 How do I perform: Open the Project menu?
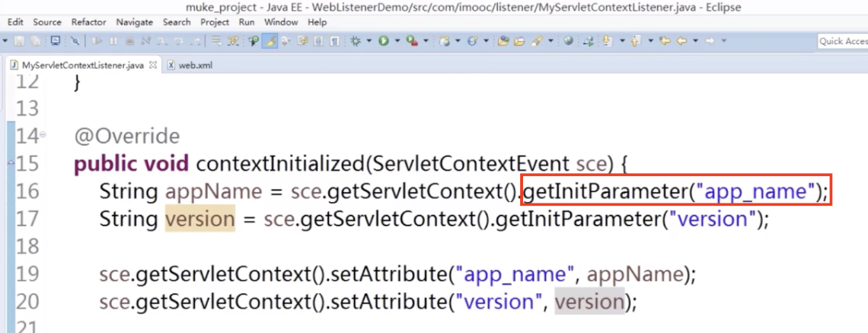(x=215, y=22)
